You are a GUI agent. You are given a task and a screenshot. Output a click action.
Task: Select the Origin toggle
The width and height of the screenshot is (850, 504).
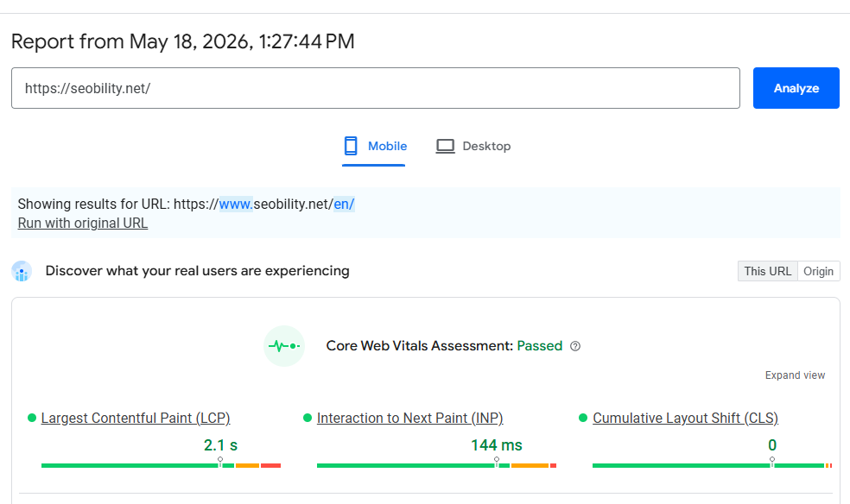tap(819, 271)
